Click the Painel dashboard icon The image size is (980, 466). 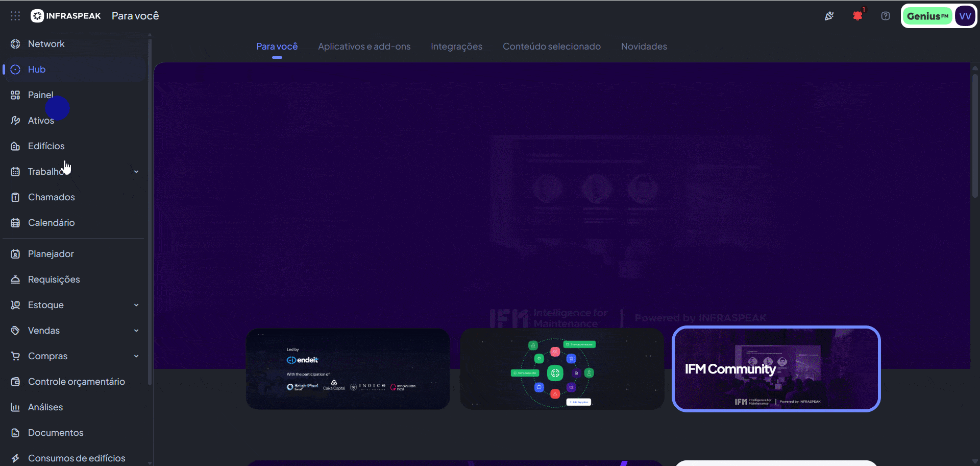tap(15, 95)
